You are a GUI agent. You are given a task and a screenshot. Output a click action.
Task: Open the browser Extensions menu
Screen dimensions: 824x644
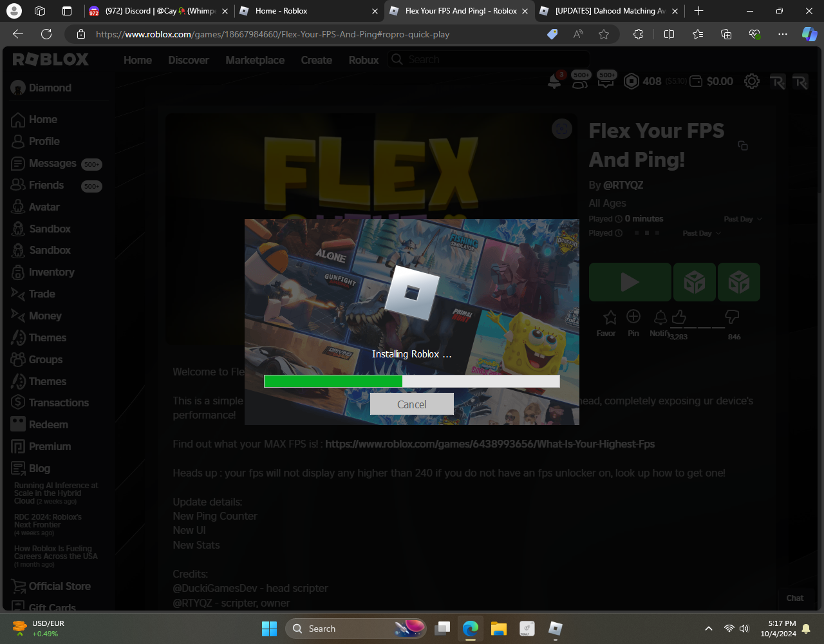(x=638, y=34)
